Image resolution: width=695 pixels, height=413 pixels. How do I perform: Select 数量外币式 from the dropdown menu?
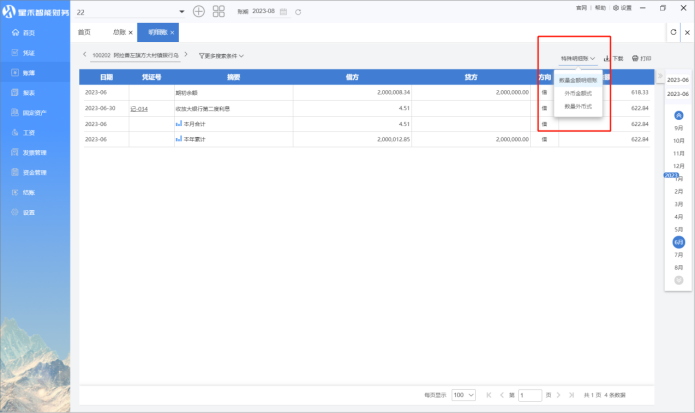[x=578, y=105]
